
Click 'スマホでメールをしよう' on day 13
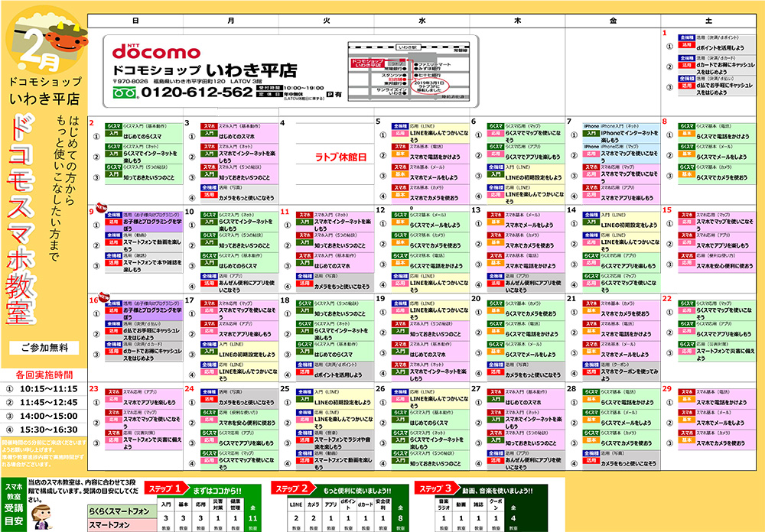529,225
